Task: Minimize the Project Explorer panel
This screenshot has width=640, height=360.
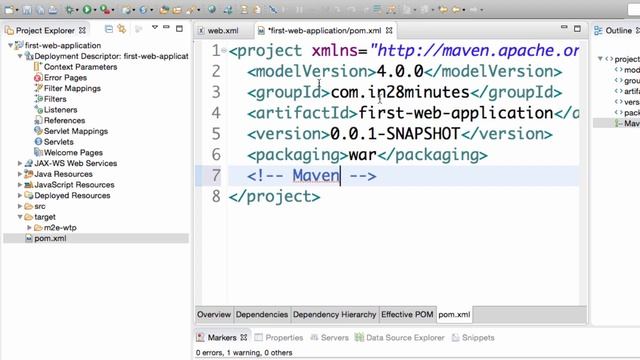Action: [166, 27]
